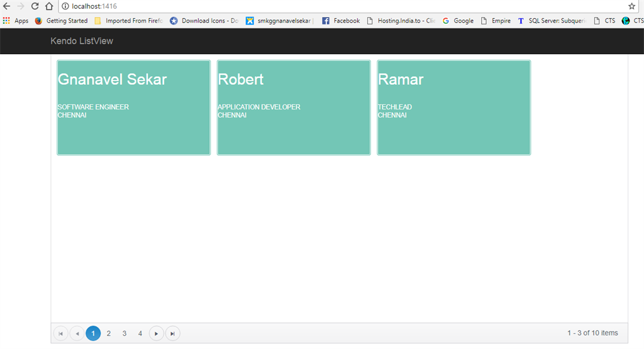
Task: Bookmark this page with the star icon
Action: [631, 6]
